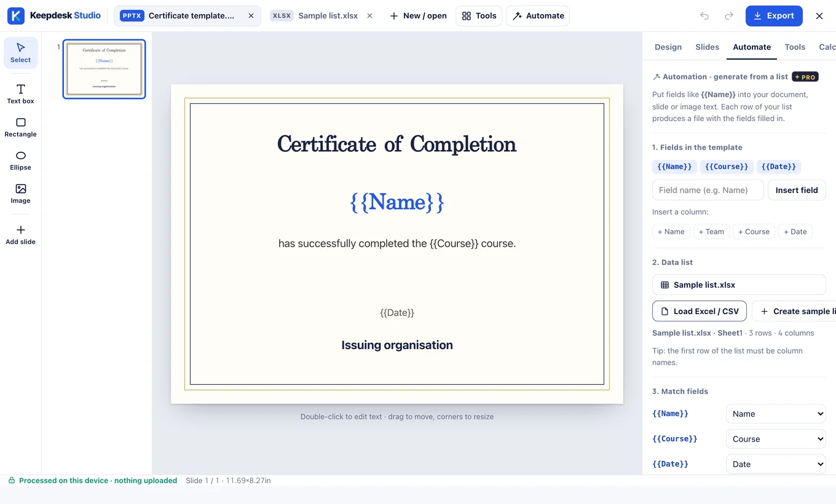Close the Certificate template tab
Screen dimensions: 836x504
click(251, 16)
